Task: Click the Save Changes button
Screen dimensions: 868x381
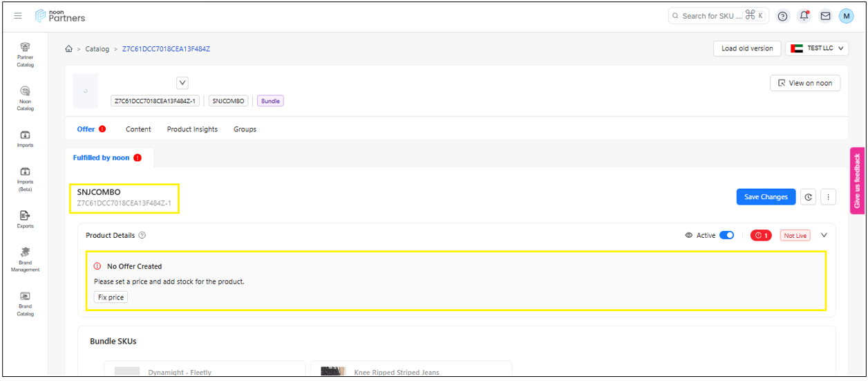Action: [766, 197]
